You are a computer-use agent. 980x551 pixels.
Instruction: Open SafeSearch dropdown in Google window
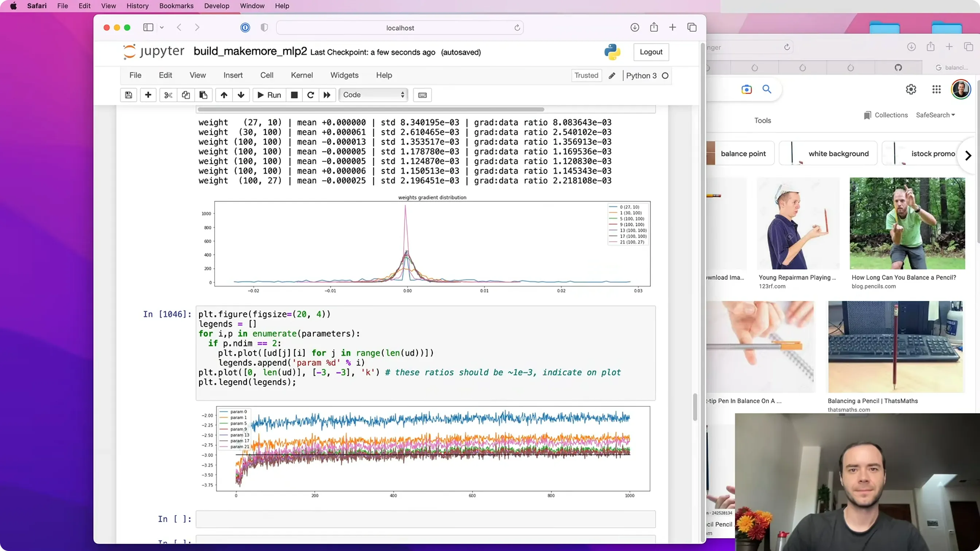tap(935, 115)
